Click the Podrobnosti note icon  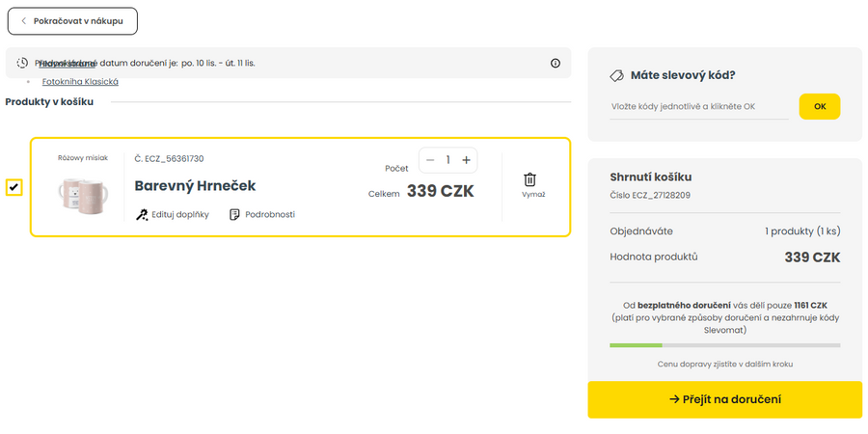(234, 214)
